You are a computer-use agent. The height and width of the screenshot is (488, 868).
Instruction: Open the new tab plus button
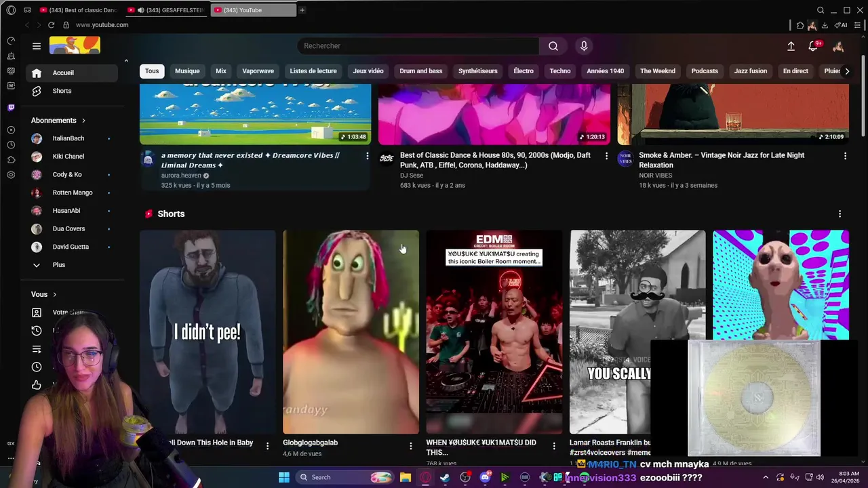point(302,10)
